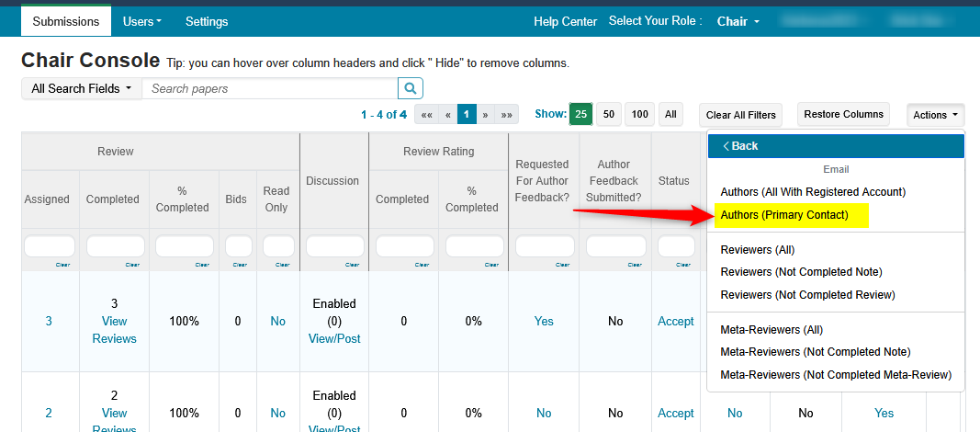Image resolution: width=980 pixels, height=432 pixels.
Task: Click Clear All Filters button
Action: [x=740, y=115]
